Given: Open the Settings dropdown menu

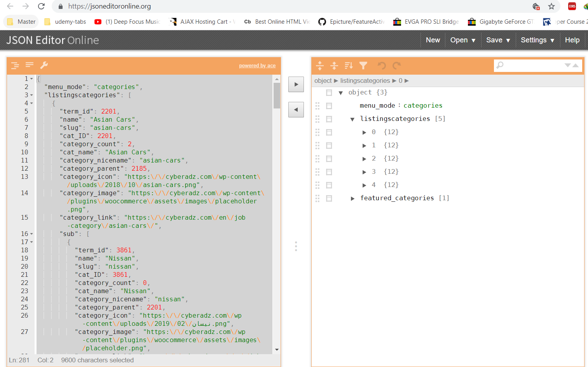Looking at the screenshot, I should pyautogui.click(x=537, y=40).
